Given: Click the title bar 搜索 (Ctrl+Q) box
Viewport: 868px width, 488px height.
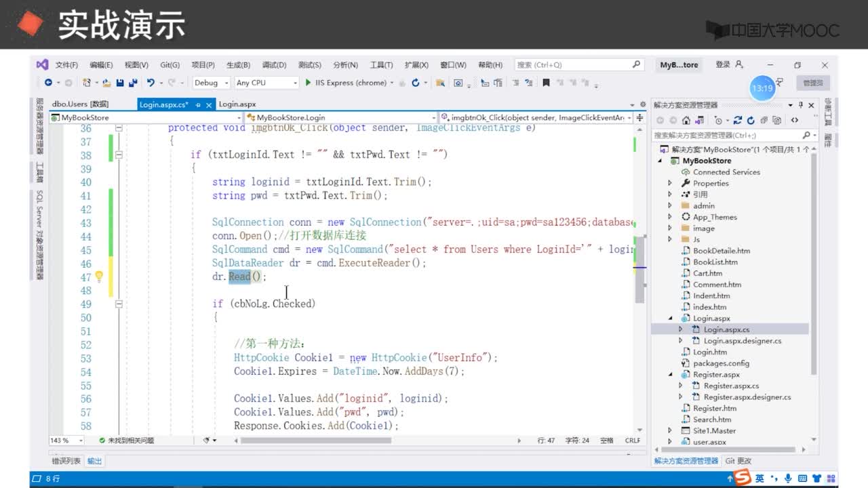Looking at the screenshot, I should (x=578, y=65).
